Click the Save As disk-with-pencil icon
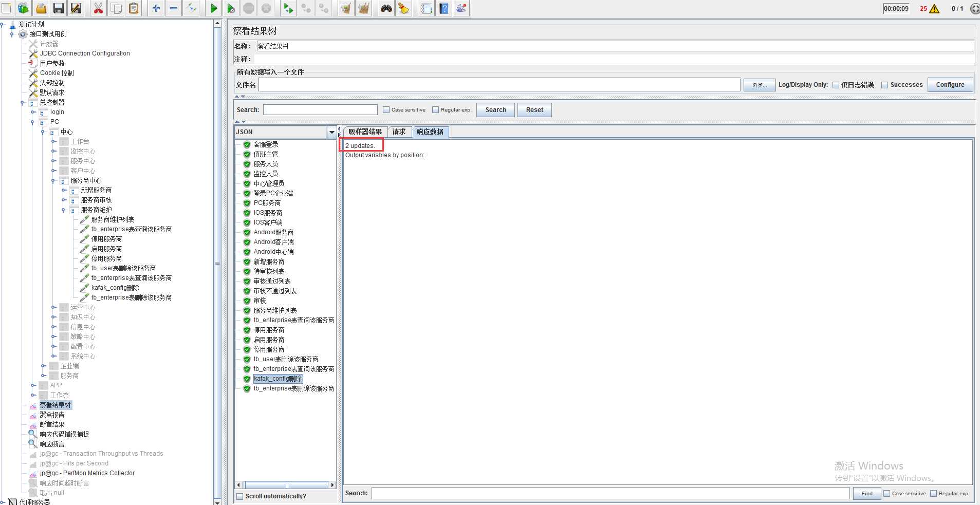 pos(76,8)
